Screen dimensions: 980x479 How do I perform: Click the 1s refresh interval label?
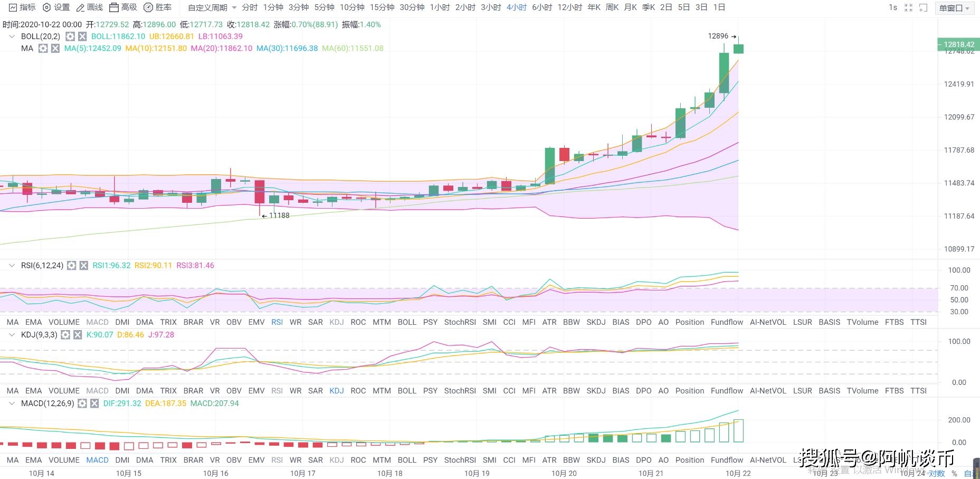[x=893, y=7]
